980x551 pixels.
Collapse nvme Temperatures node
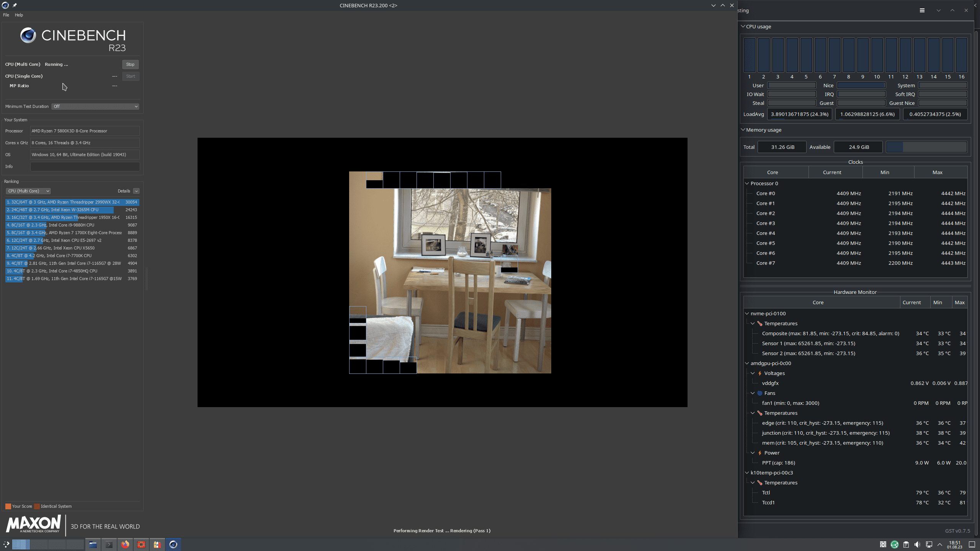pyautogui.click(x=753, y=323)
